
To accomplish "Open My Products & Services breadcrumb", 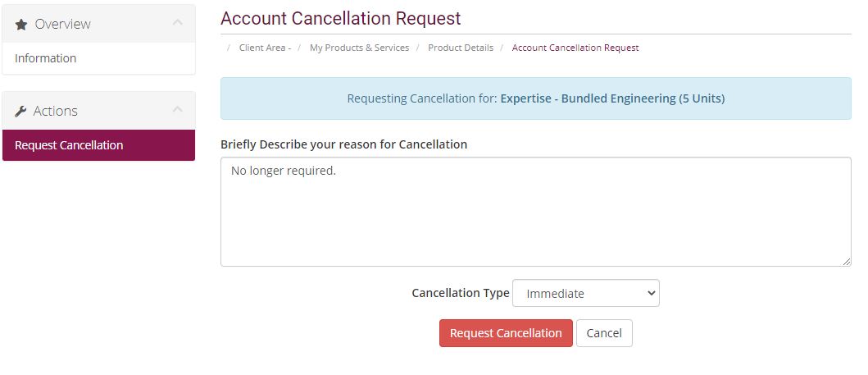I will tap(359, 48).
